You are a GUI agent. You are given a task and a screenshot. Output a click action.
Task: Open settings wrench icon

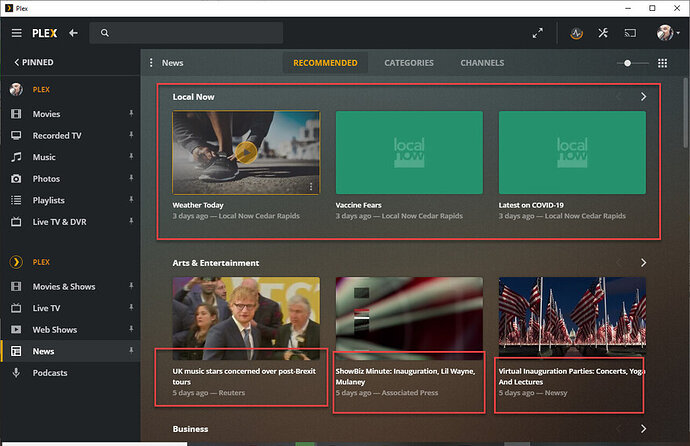tap(603, 33)
